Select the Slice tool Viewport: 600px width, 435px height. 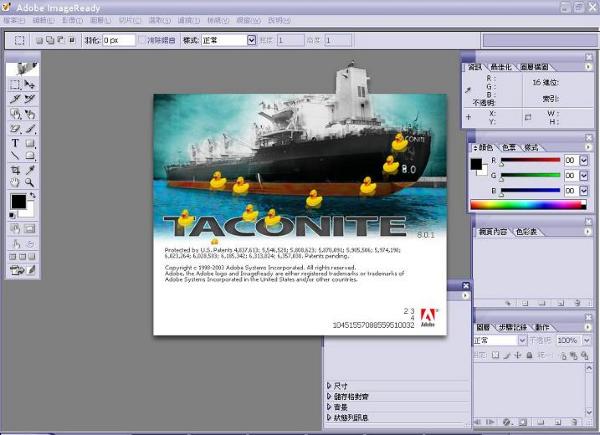[15, 99]
